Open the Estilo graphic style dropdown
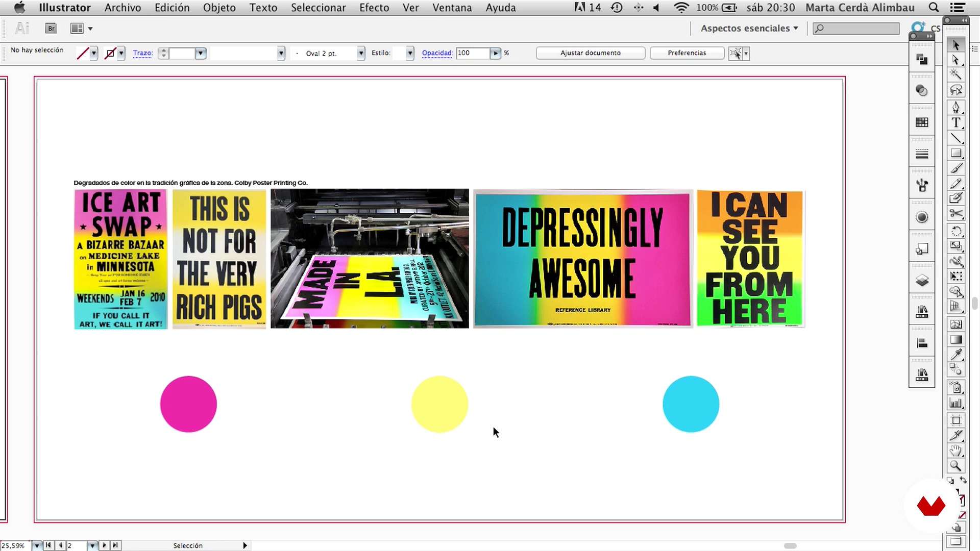The height and width of the screenshot is (551, 980). click(x=410, y=53)
